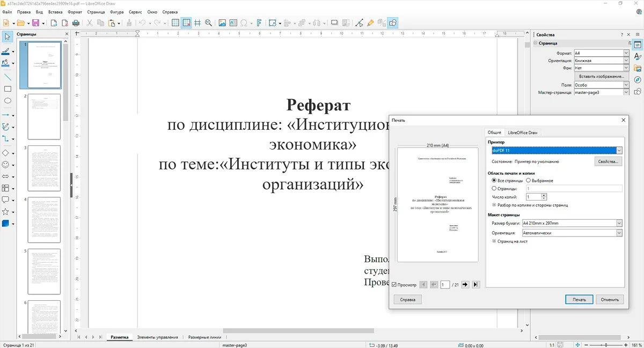Uncheck the Просмотр preview checkbox
644x348 pixels.
pos(395,285)
